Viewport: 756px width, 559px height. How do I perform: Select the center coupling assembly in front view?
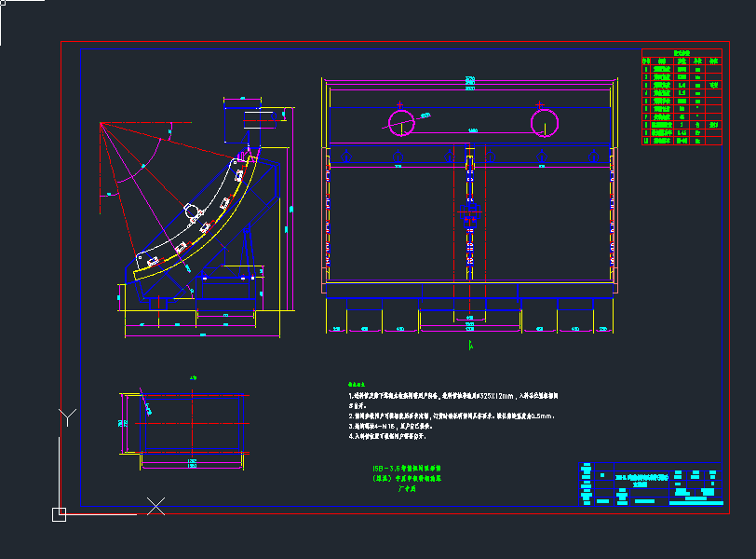(x=468, y=214)
